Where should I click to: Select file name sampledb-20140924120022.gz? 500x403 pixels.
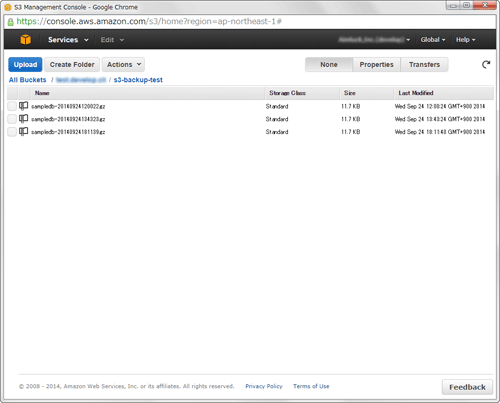68,106
